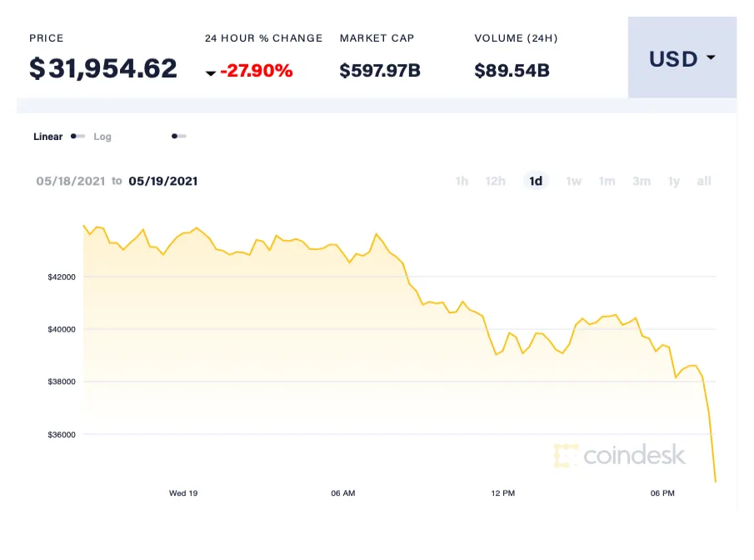754x560 pixels.
Task: Click the 1y interval button
Action: click(x=674, y=181)
